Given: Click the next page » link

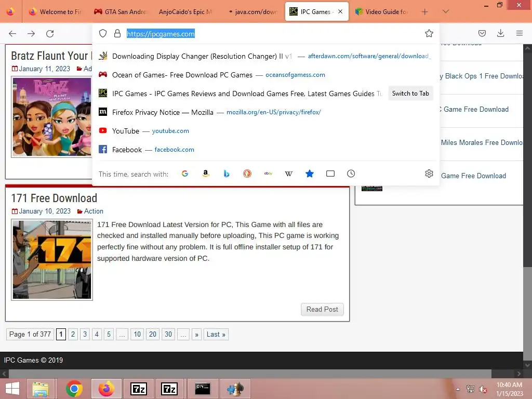Looking at the screenshot, I should (196, 335).
